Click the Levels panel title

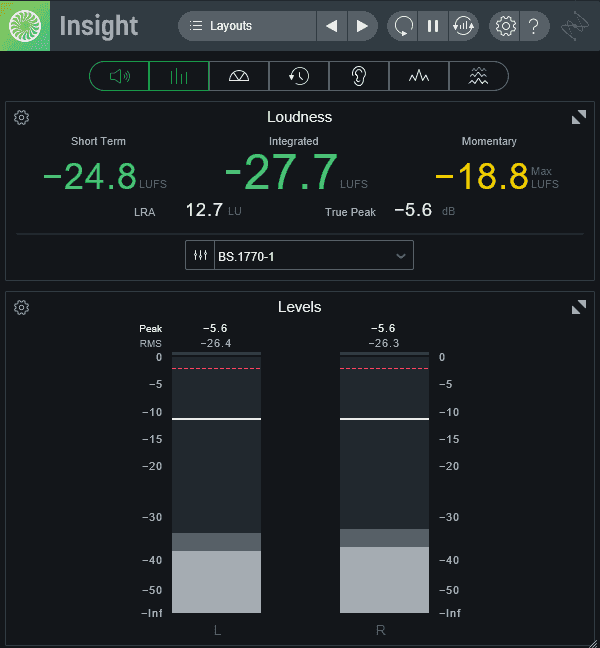click(x=300, y=307)
